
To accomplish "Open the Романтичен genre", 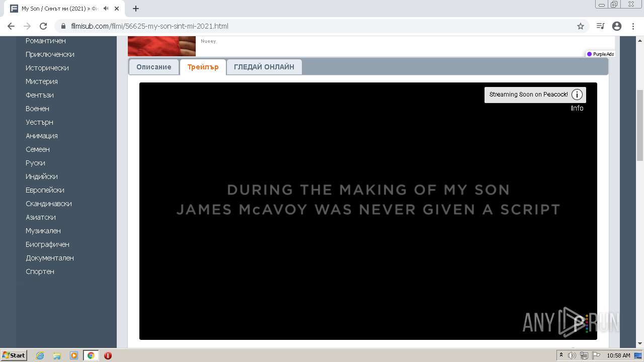I will pyautogui.click(x=46, y=41).
